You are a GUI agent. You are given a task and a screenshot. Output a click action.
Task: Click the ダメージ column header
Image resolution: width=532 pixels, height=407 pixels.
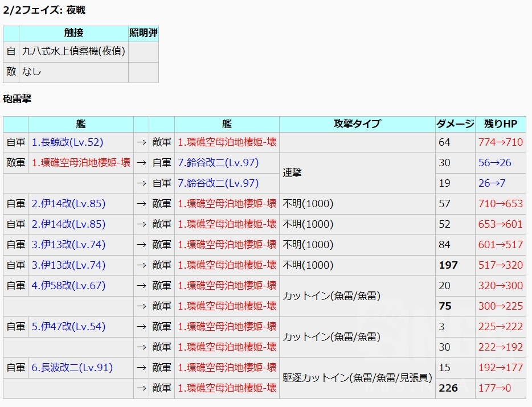pyautogui.click(x=455, y=124)
